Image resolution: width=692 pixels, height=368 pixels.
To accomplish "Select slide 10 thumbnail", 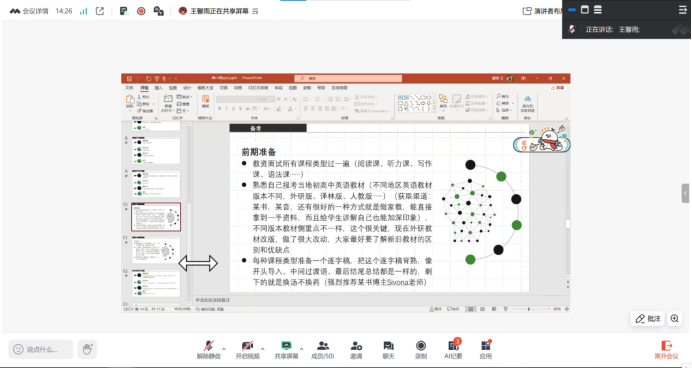I will (x=156, y=217).
